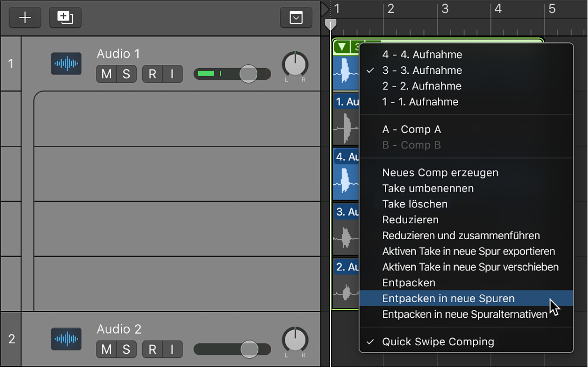
Task: Solo the Audio 2 track
Action: coord(127,349)
